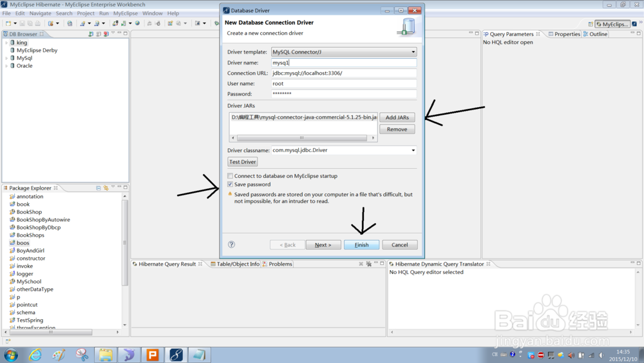
Task: Switch to the Problems tab
Action: point(277,264)
